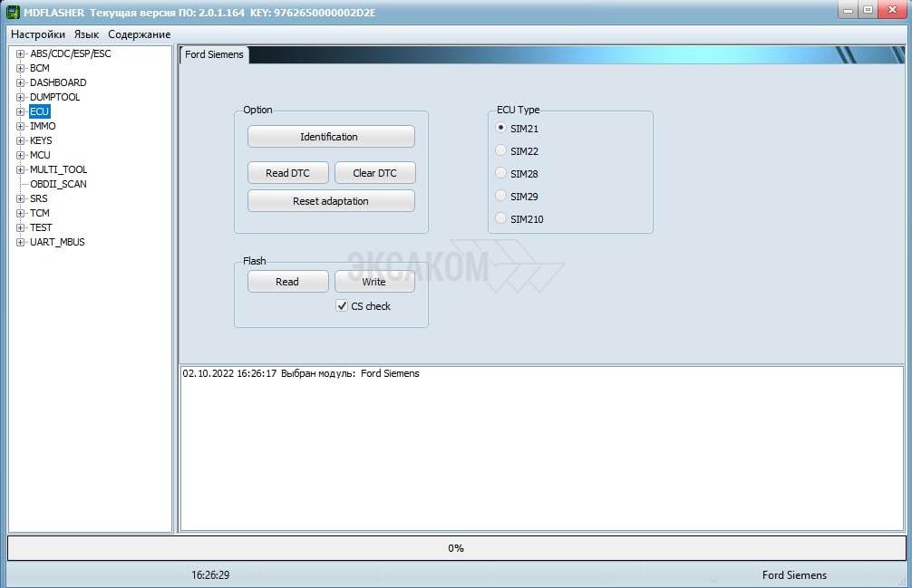912x588 pixels.
Task: Open the Язык menu
Action: pyautogui.click(x=87, y=34)
